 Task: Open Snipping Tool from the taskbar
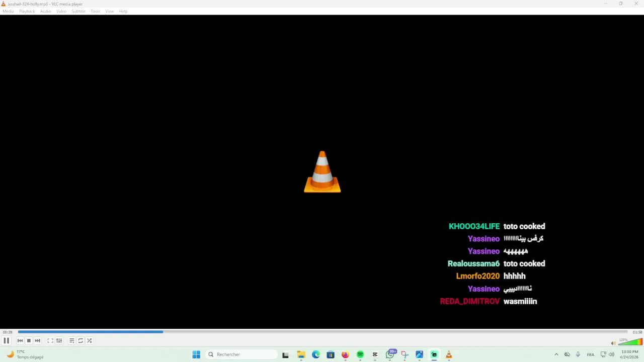click(405, 354)
